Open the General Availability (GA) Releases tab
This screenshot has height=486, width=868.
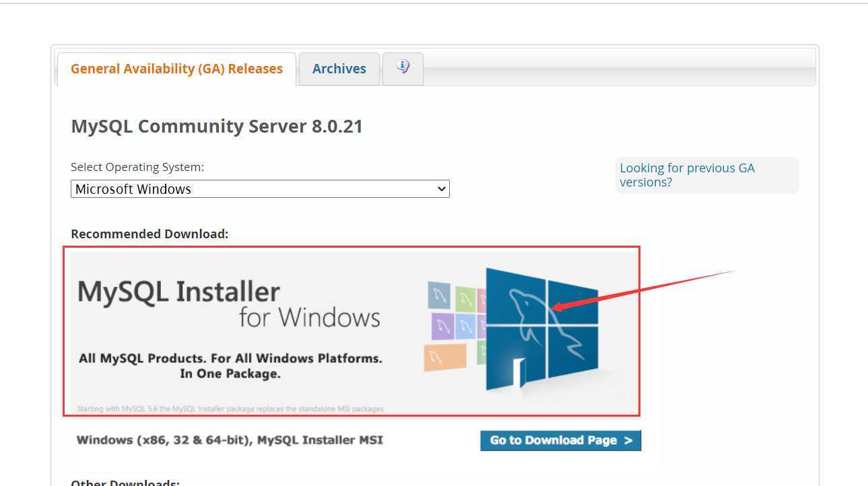point(176,69)
